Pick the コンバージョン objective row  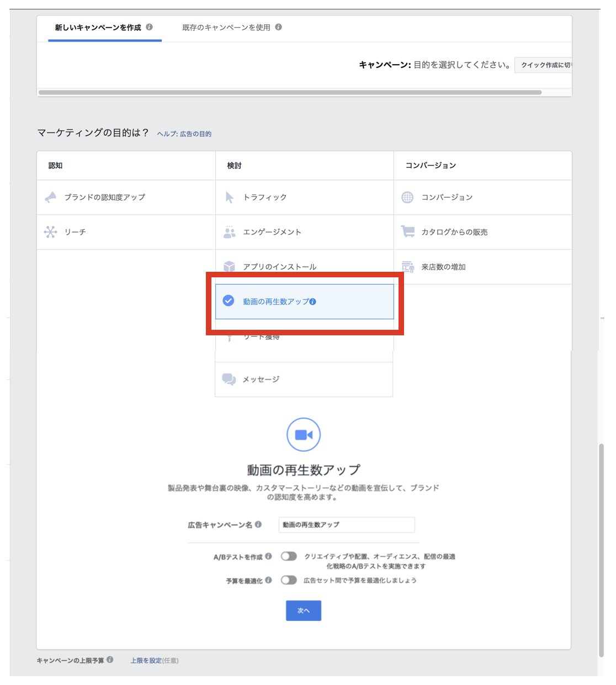pyautogui.click(x=483, y=197)
